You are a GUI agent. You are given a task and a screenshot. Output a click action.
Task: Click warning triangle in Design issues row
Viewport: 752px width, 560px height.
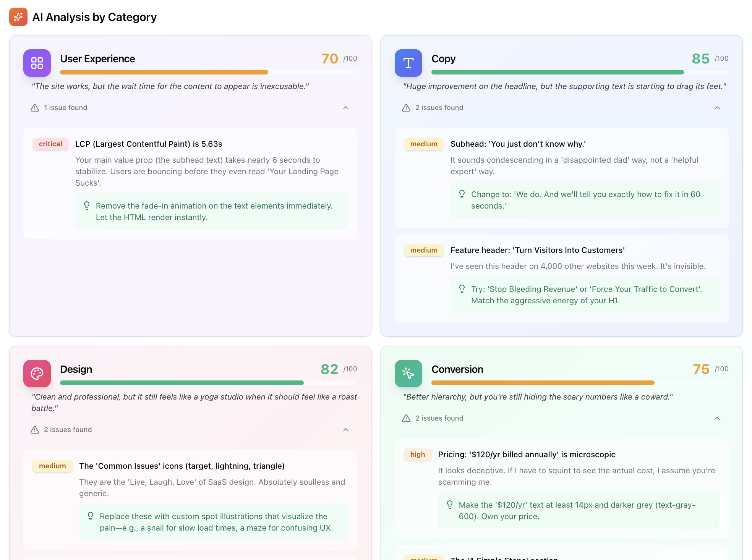[35, 430]
